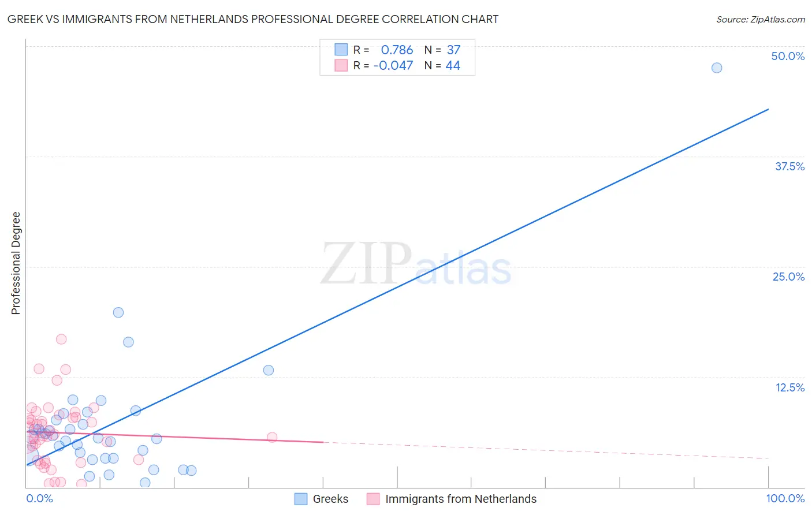Click the blue Greeks legend swatch
The image size is (812, 515).
[301, 499]
